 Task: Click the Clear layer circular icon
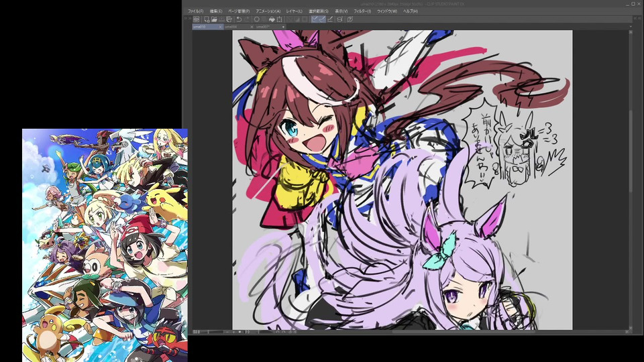[257, 19]
